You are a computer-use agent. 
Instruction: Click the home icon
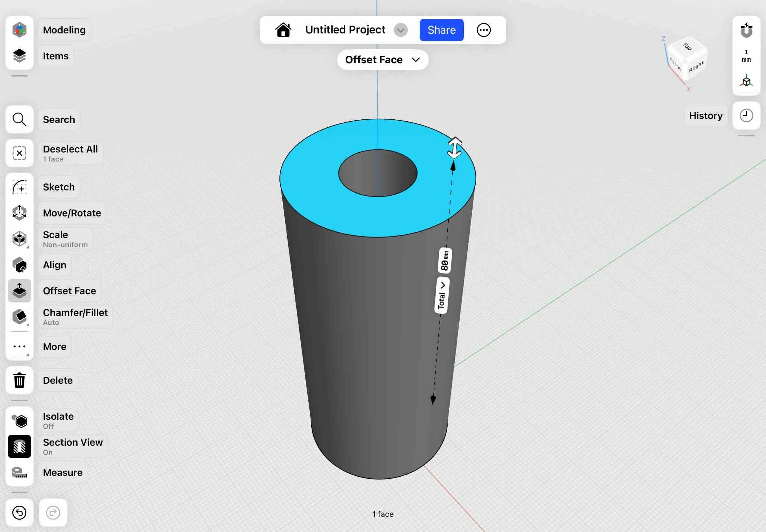[x=283, y=30]
